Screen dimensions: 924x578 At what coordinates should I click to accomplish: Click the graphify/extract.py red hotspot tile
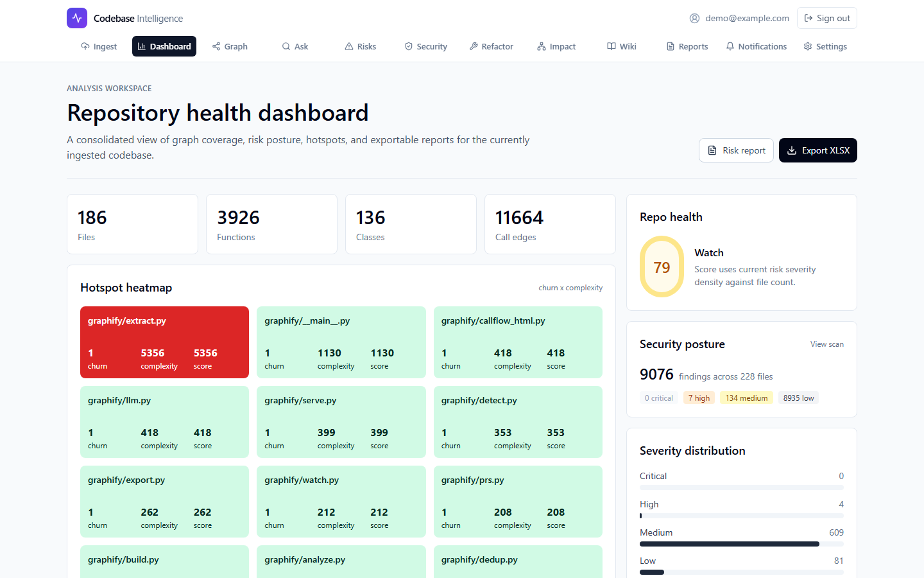pos(164,342)
